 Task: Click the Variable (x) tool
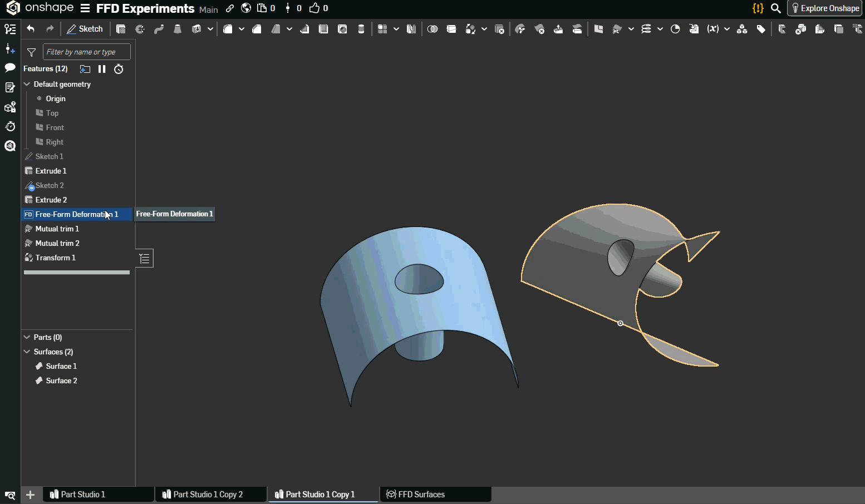[x=712, y=29]
